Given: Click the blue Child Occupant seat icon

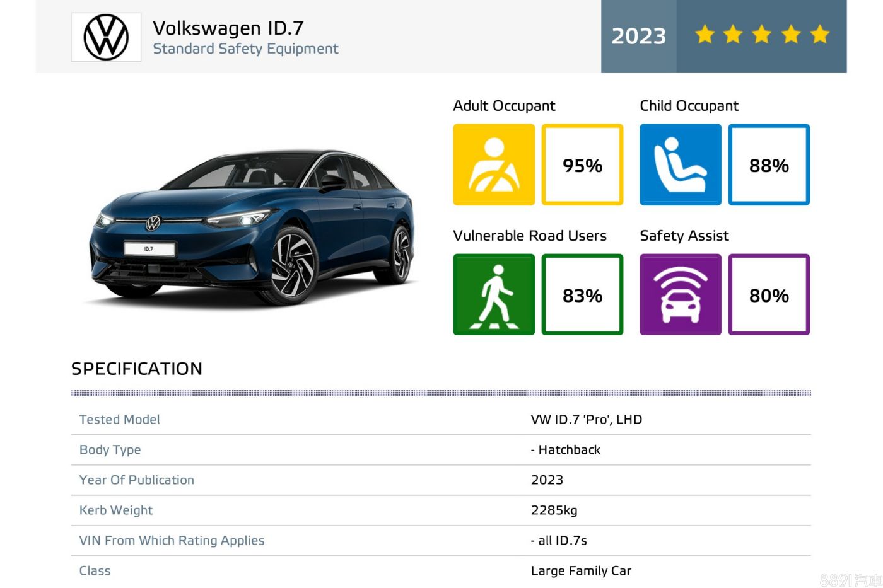Looking at the screenshot, I should point(680,164).
